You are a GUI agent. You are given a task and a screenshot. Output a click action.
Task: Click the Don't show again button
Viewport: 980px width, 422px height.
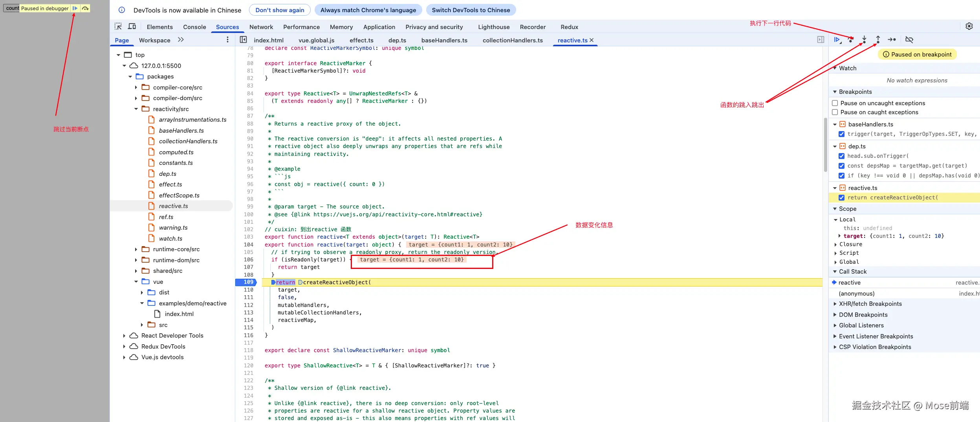coord(280,10)
